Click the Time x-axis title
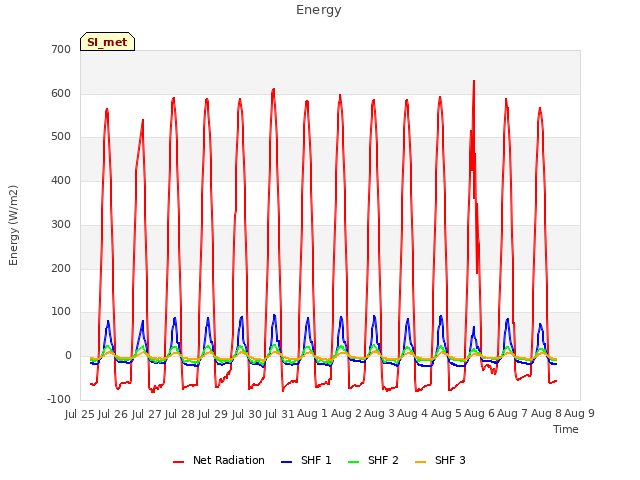This screenshot has width=640, height=480. 566,429
